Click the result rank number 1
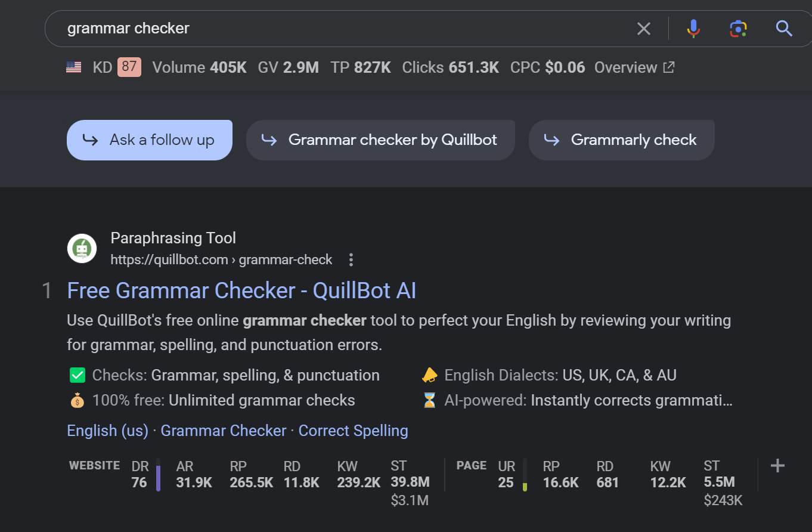This screenshot has width=812, height=532. coord(47,291)
